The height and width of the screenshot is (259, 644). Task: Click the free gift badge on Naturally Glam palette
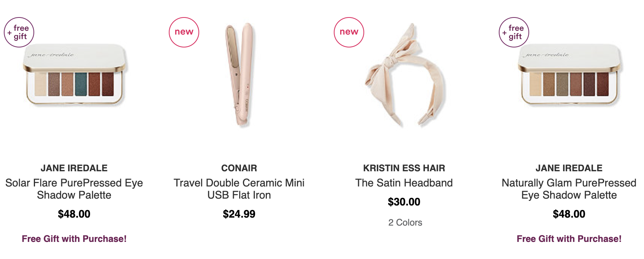click(x=514, y=32)
